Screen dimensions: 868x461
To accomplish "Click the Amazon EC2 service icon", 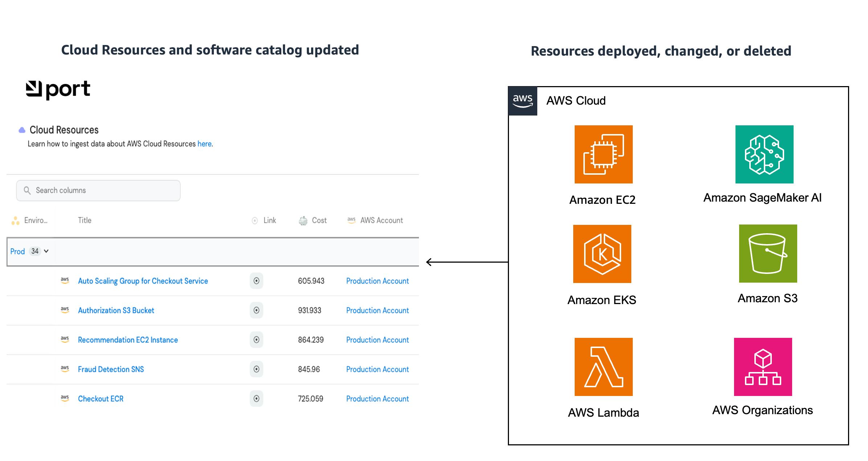I will pyautogui.click(x=603, y=154).
